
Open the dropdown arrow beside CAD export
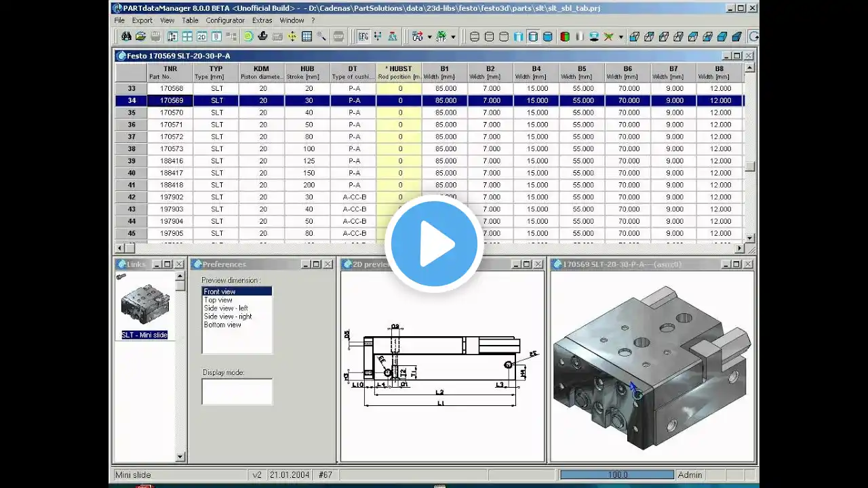click(x=430, y=37)
